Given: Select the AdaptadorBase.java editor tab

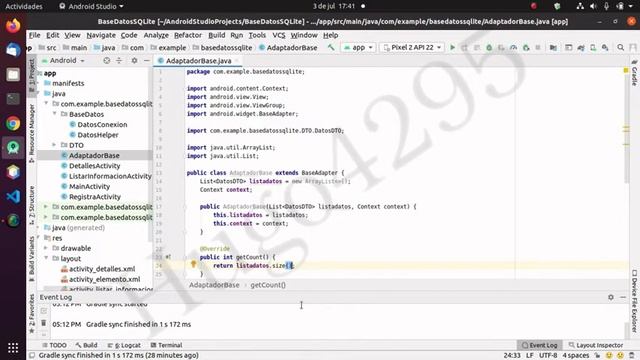Looking at the screenshot, I should coord(198,61).
